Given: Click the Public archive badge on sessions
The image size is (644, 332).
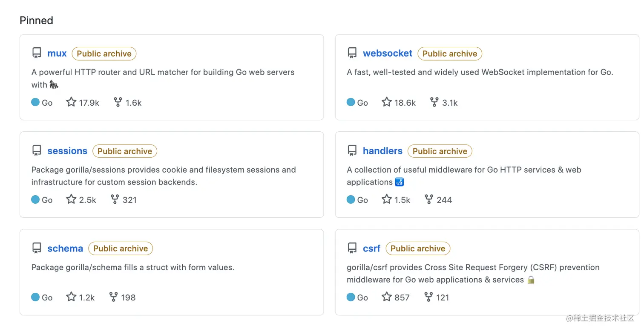Looking at the screenshot, I should click(125, 151).
